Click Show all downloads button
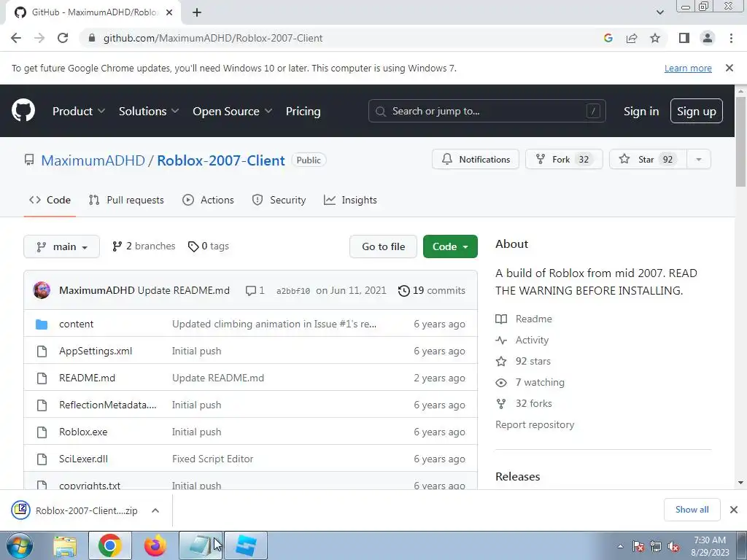This screenshot has height=560, width=747. pyautogui.click(x=692, y=510)
